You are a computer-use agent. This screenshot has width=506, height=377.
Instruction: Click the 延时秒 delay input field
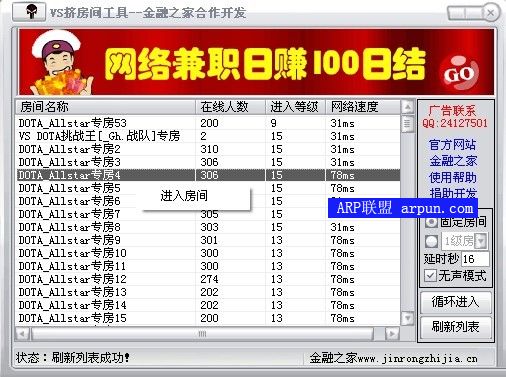click(x=475, y=259)
